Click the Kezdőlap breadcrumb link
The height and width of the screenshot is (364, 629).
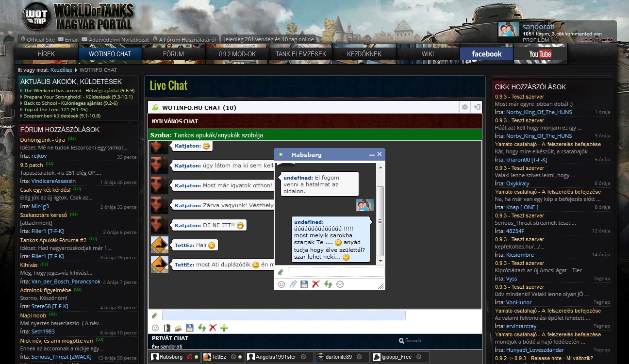point(61,70)
